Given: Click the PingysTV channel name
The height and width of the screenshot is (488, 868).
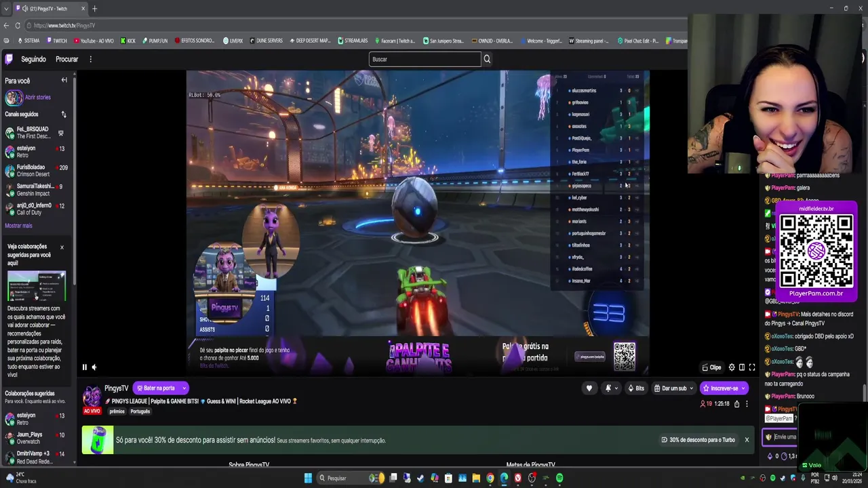Looking at the screenshot, I should [116, 388].
